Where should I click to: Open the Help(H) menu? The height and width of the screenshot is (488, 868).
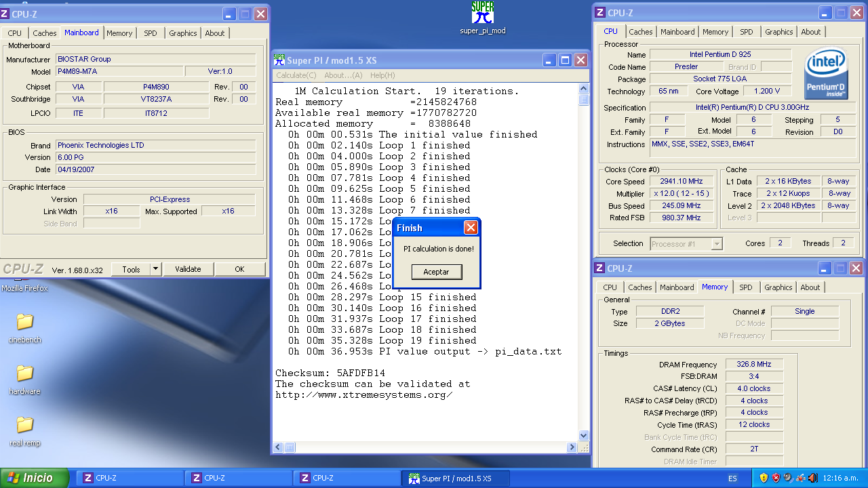click(382, 75)
